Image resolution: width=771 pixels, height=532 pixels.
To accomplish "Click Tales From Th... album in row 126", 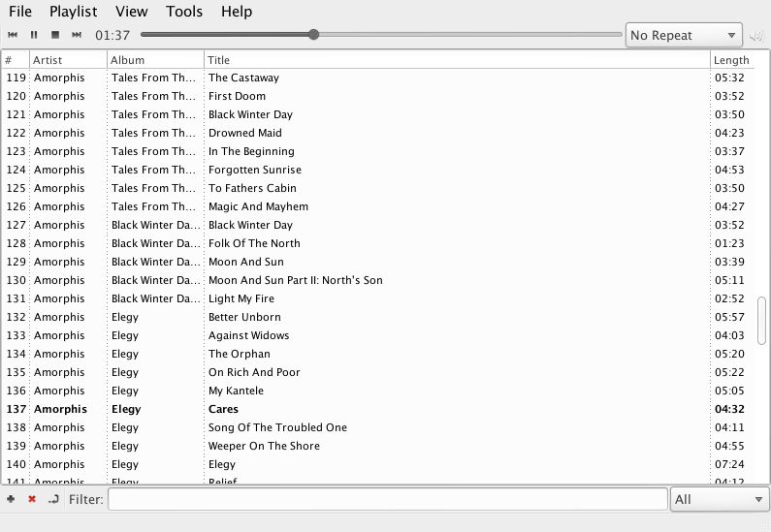I will (153, 206).
